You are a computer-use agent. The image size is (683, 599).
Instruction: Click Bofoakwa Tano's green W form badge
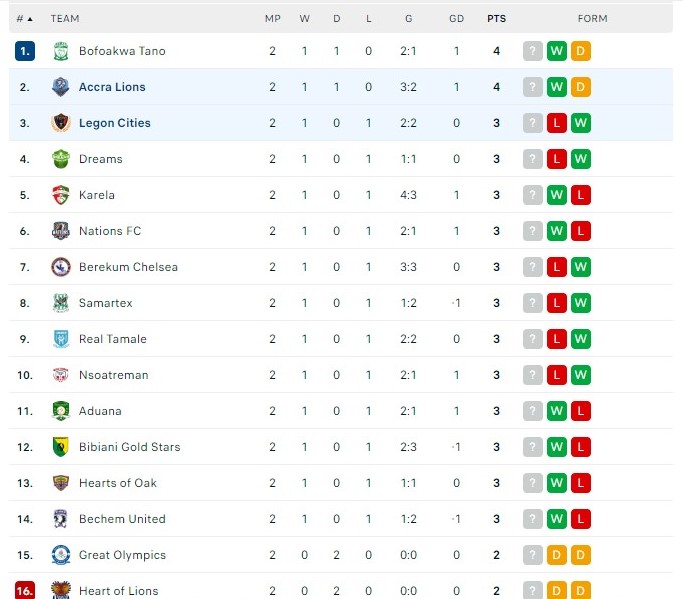[x=557, y=51]
